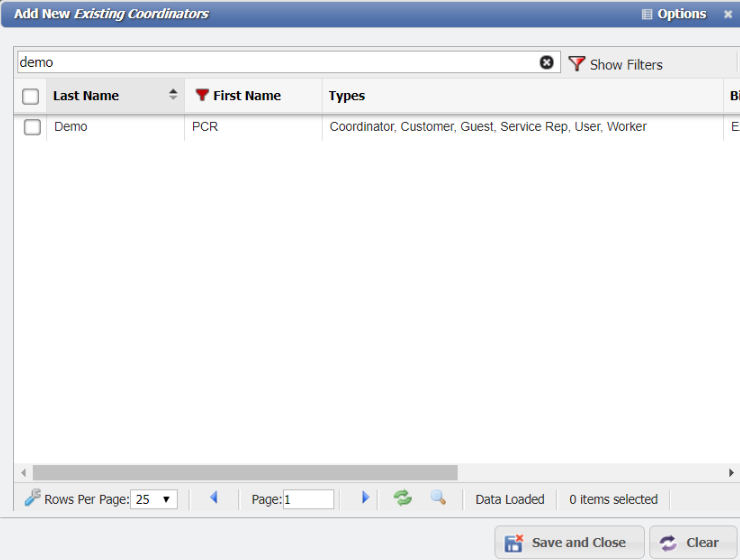Screen dimensions: 740x560
Task: Go to the previous page arrow
Action: click(213, 498)
